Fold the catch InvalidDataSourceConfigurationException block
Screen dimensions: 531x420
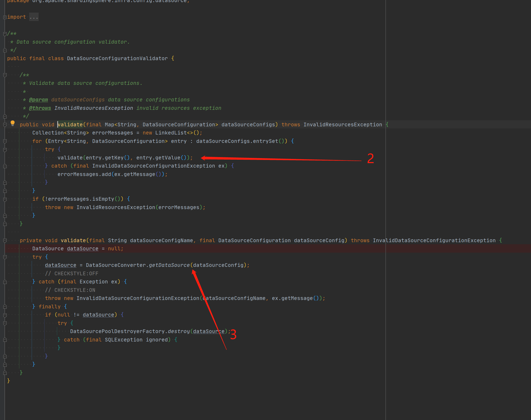point(5,166)
